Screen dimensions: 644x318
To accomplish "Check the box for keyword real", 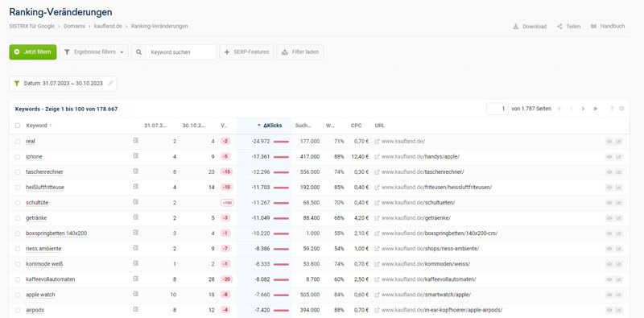I will [x=18, y=142].
